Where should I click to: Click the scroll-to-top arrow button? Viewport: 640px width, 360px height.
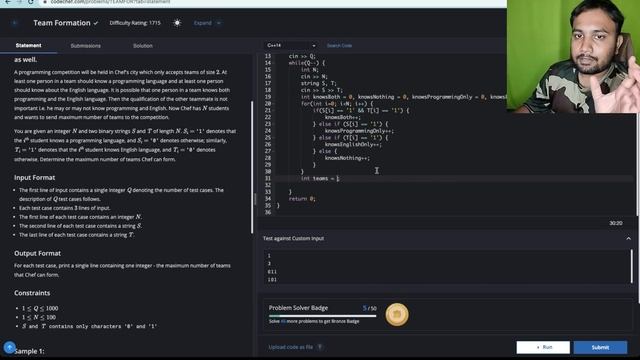tap(10, 347)
